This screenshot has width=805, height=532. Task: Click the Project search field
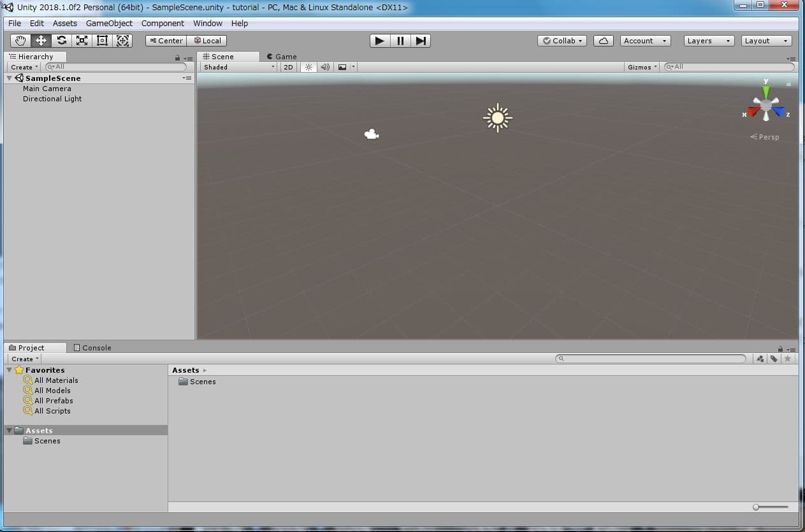tap(651, 359)
